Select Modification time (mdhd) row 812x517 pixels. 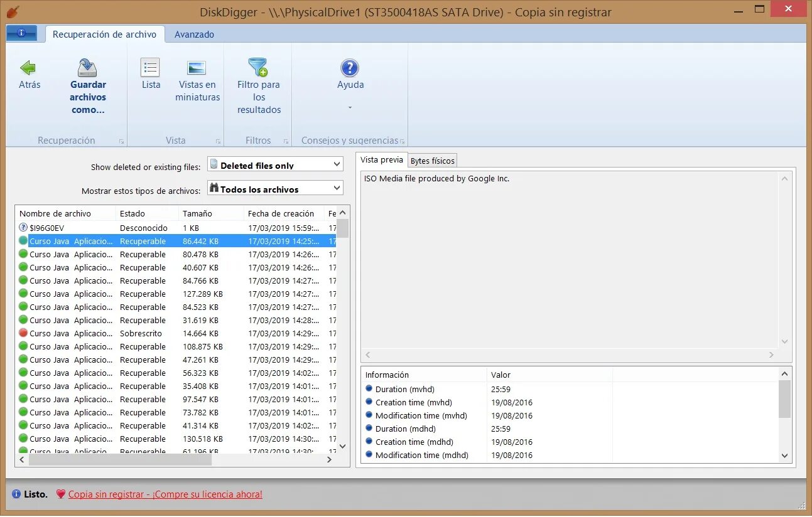pos(570,455)
